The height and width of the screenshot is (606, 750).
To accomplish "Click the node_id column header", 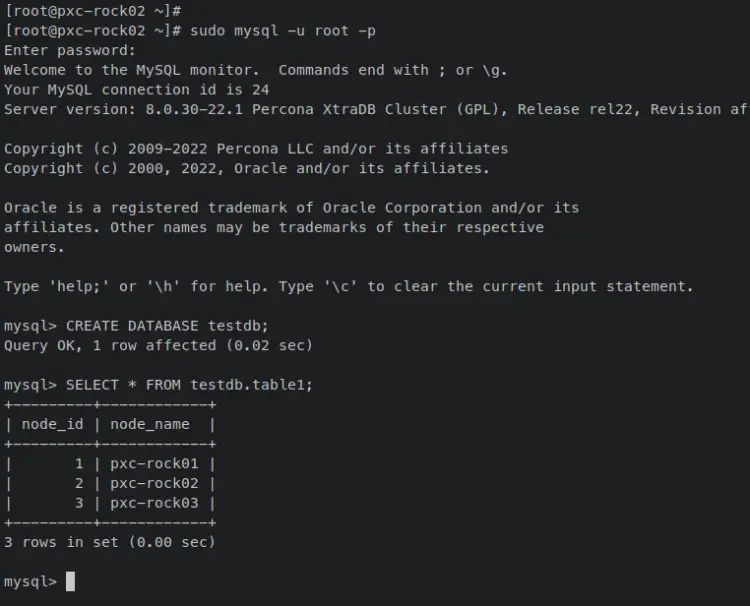I will (53, 424).
